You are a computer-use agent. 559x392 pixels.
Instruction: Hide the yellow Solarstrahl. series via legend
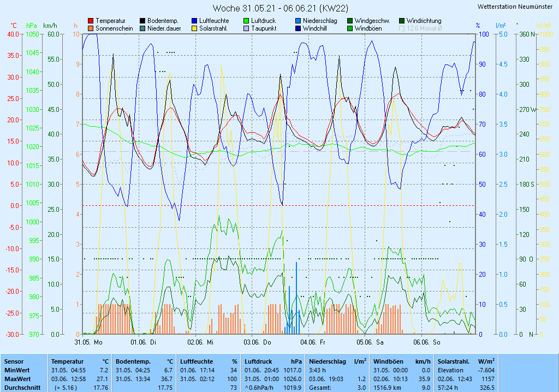click(194, 28)
